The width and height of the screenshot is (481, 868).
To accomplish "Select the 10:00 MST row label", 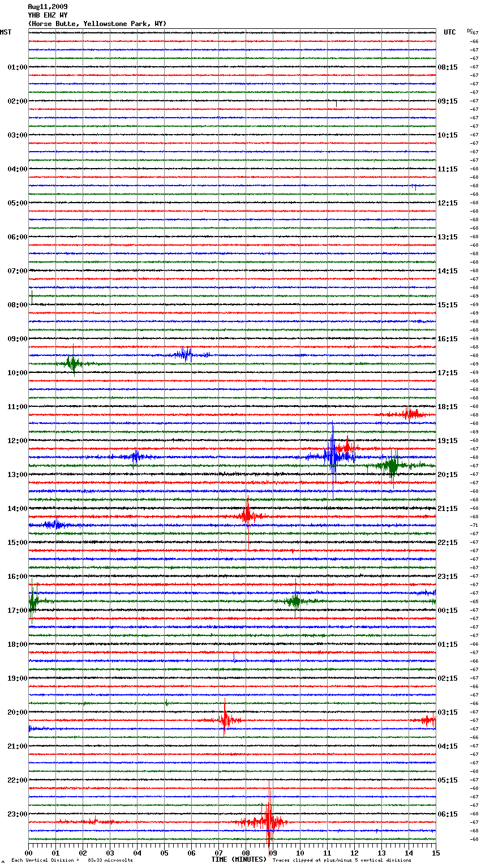I will click(x=18, y=373).
